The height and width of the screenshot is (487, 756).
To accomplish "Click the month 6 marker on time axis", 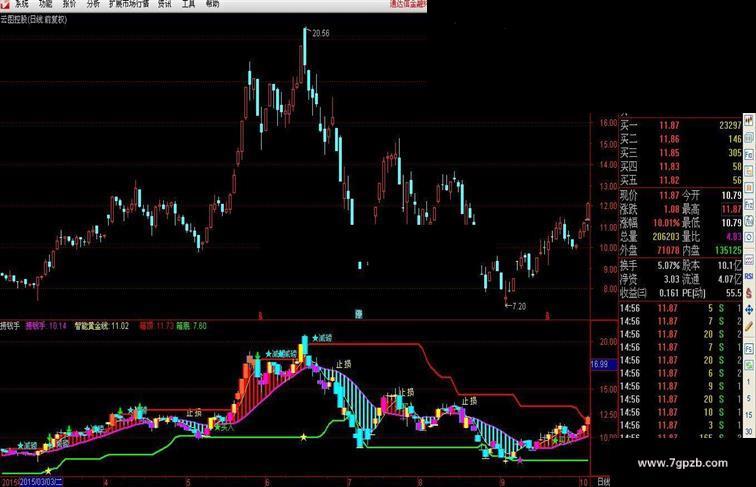I will pos(267,482).
